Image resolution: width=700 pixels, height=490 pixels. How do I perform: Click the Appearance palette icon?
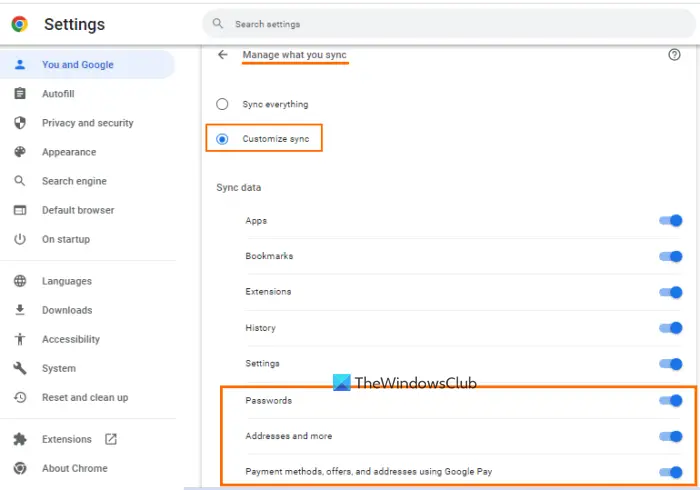click(x=20, y=152)
